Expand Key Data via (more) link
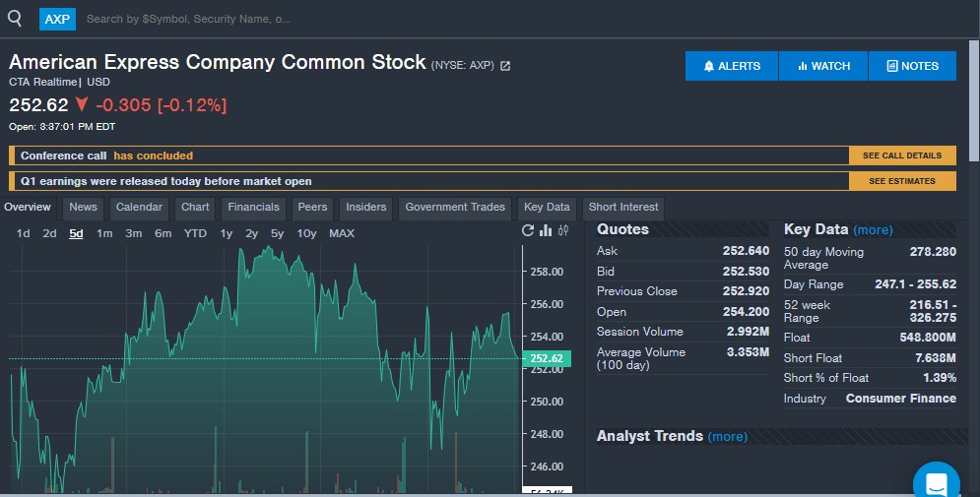 pyautogui.click(x=873, y=230)
